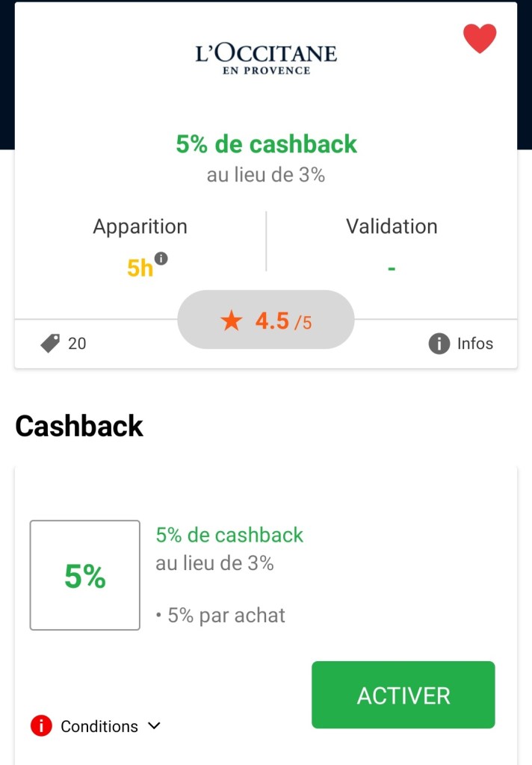532x765 pixels.
Task: Click the red Conditions info icon
Action: tap(41, 726)
